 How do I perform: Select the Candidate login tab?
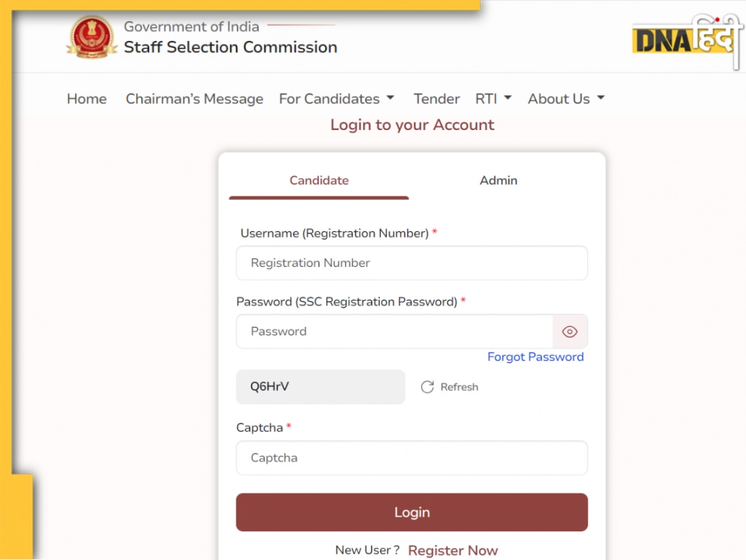pyautogui.click(x=319, y=180)
